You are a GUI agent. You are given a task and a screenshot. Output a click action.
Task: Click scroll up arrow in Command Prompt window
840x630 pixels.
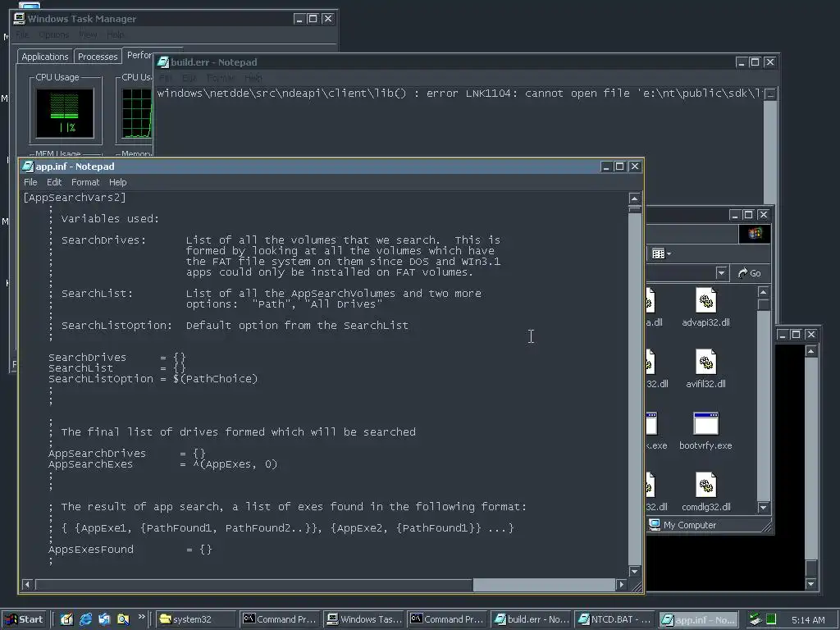pos(811,351)
